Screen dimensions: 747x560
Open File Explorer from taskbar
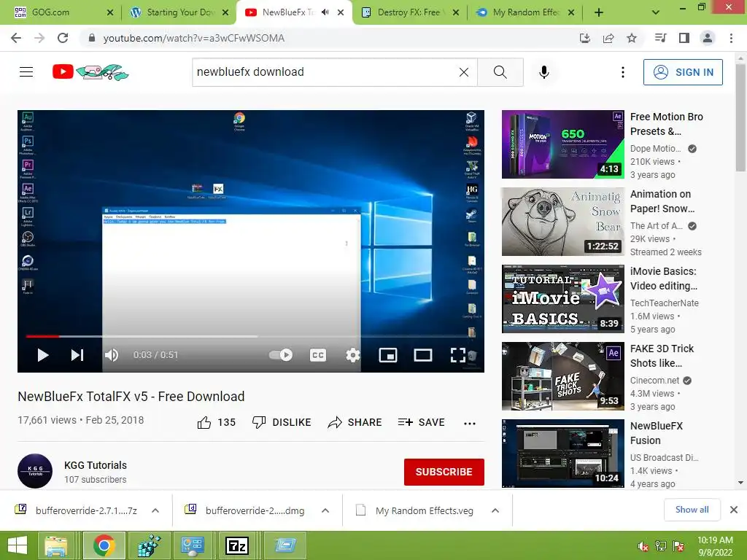point(56,545)
